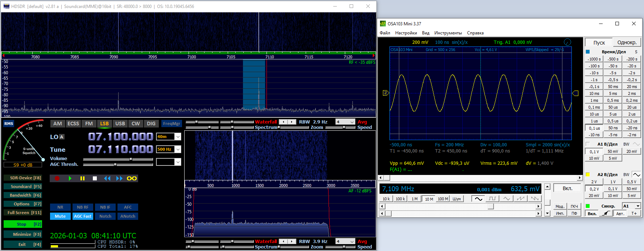Toggle the yellow infinity loop icon
Image resolution: width=644 pixels, height=251 pixels.
click(x=132, y=178)
